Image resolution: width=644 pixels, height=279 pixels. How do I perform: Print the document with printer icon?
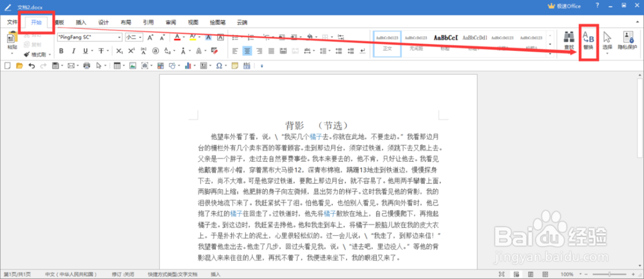[x=87, y=66]
